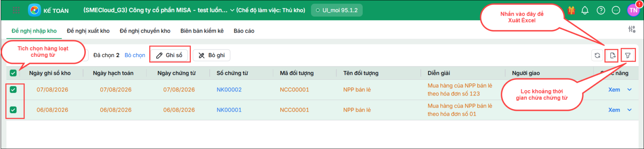
Task: Click the working mode Thủ kho label
Action: tap(270, 10)
